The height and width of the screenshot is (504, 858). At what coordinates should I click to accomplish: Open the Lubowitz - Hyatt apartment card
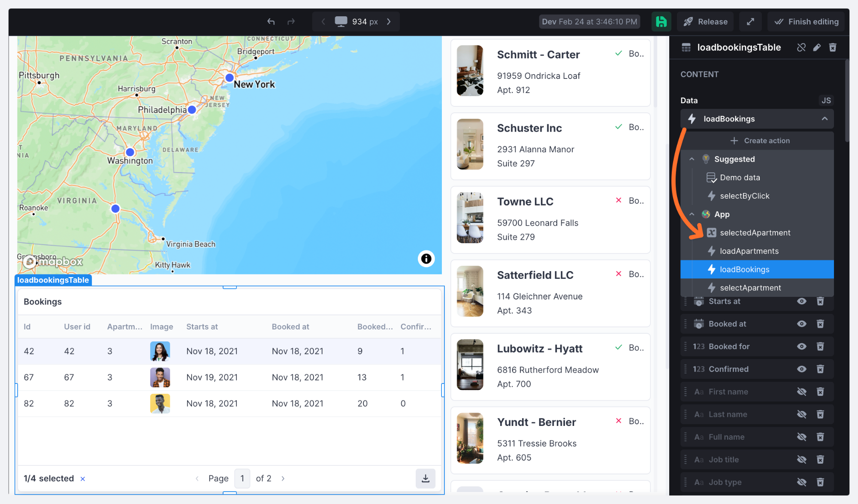pos(550,366)
